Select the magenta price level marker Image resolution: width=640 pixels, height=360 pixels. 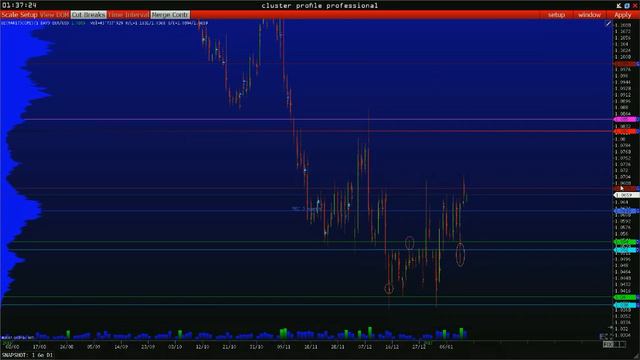pos(625,119)
